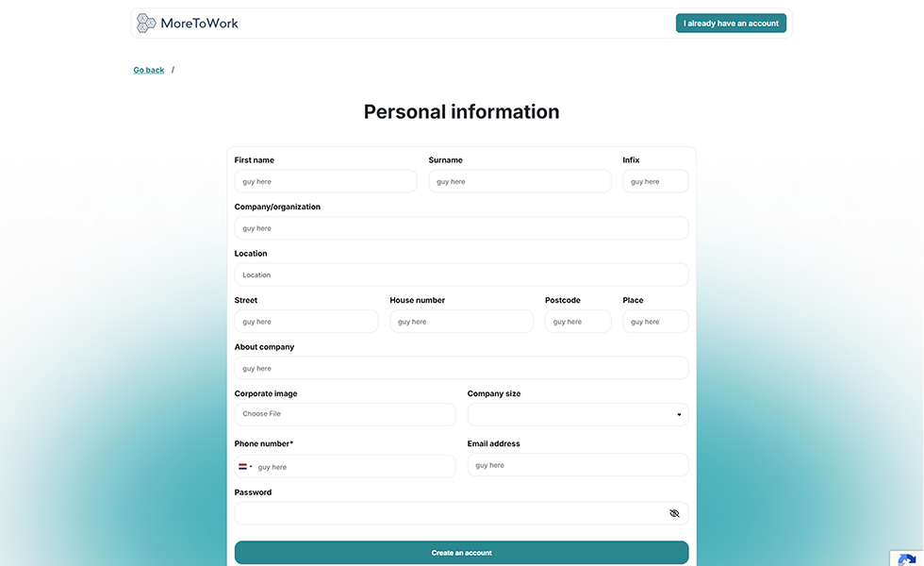
Task: Select the Postcode input field
Action: coord(577,321)
